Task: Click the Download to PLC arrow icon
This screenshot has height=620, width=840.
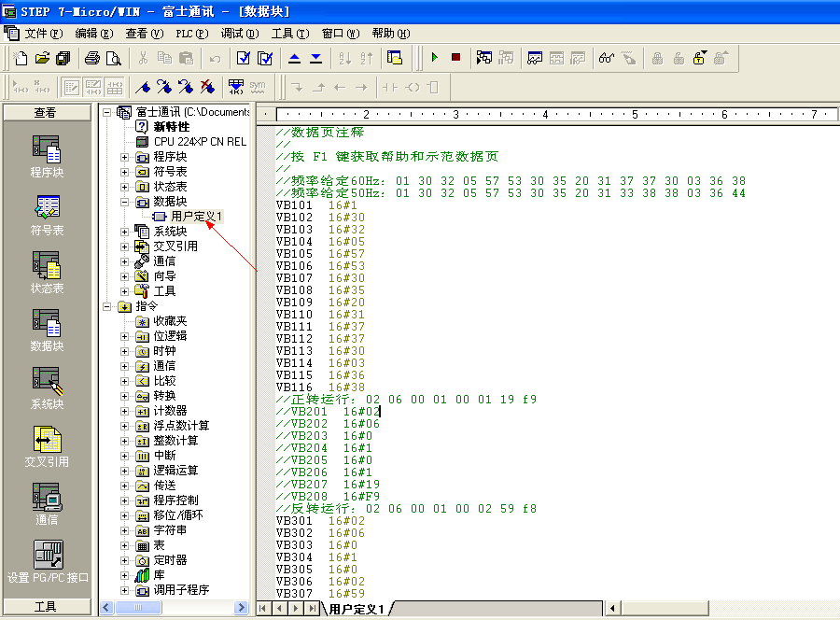Action: [x=315, y=58]
